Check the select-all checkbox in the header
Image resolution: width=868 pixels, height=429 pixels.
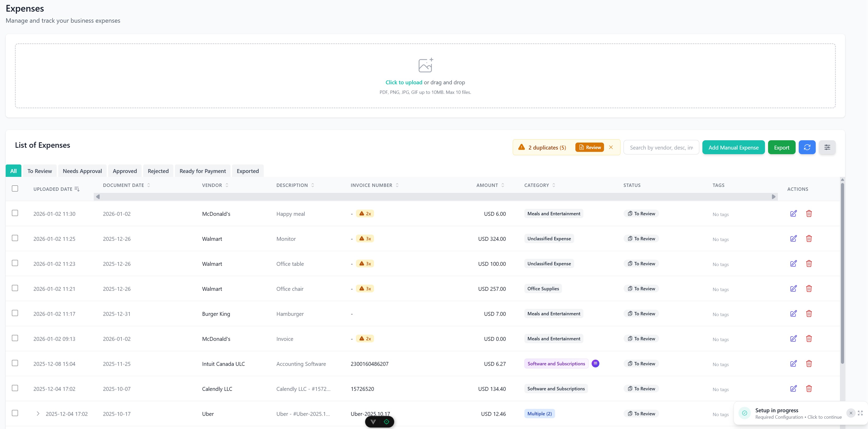pos(14,188)
